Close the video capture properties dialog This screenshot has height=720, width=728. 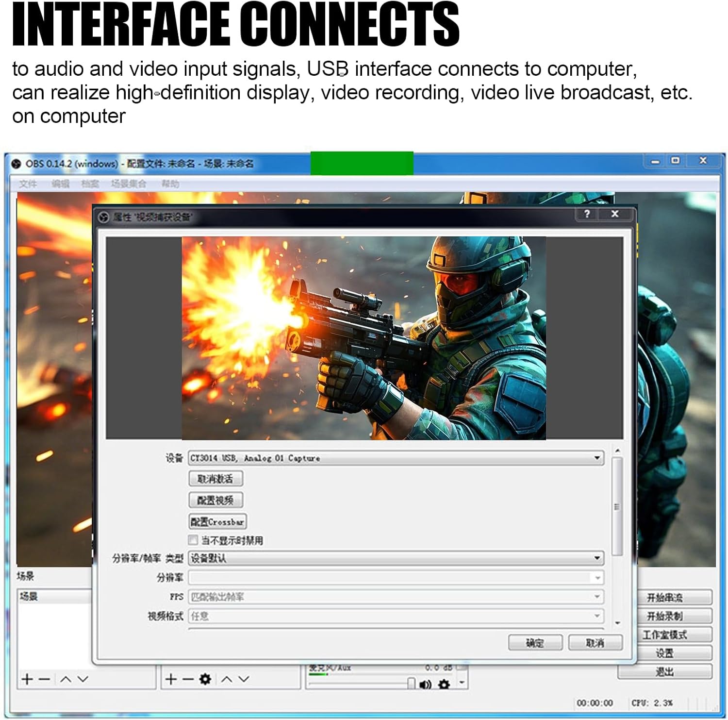[x=615, y=214]
